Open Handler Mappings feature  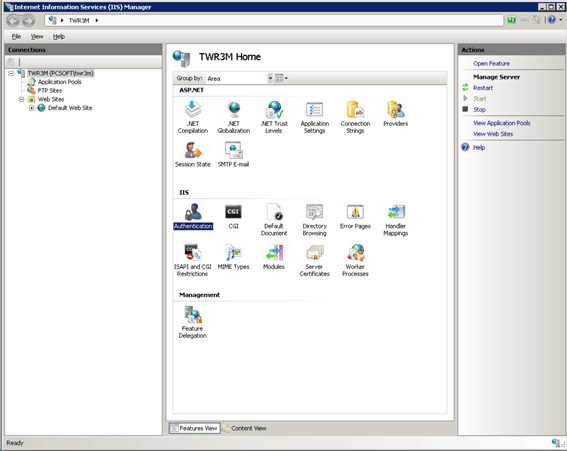396,220
